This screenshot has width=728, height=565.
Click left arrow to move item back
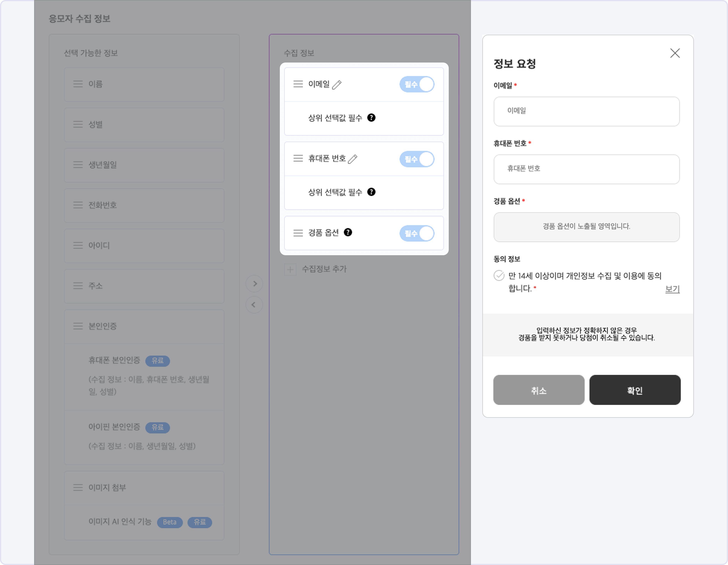coord(254,305)
